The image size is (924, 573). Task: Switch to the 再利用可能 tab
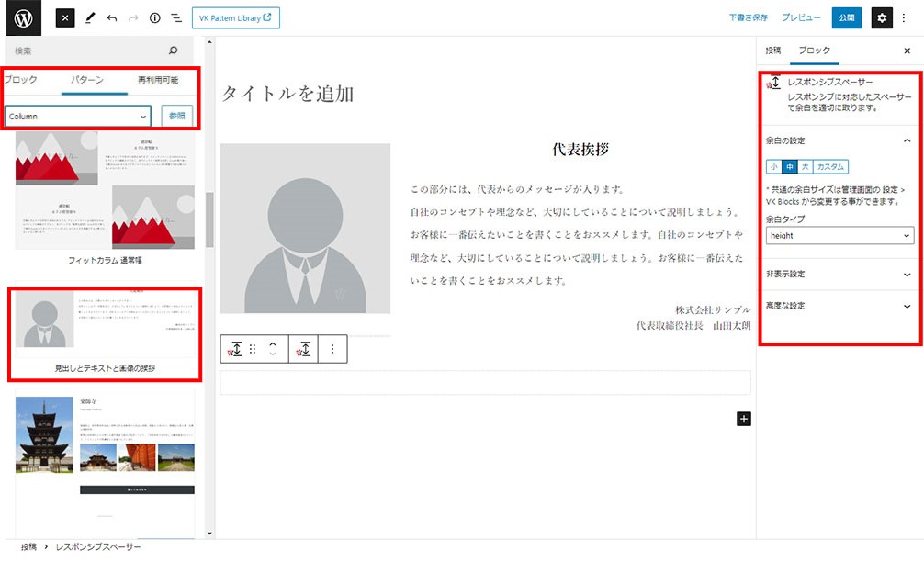coord(158,81)
